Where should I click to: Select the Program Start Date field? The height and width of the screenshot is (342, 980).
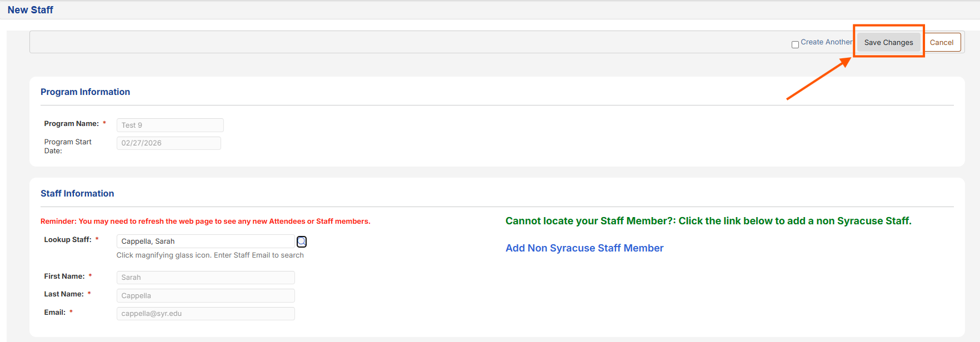pos(168,143)
